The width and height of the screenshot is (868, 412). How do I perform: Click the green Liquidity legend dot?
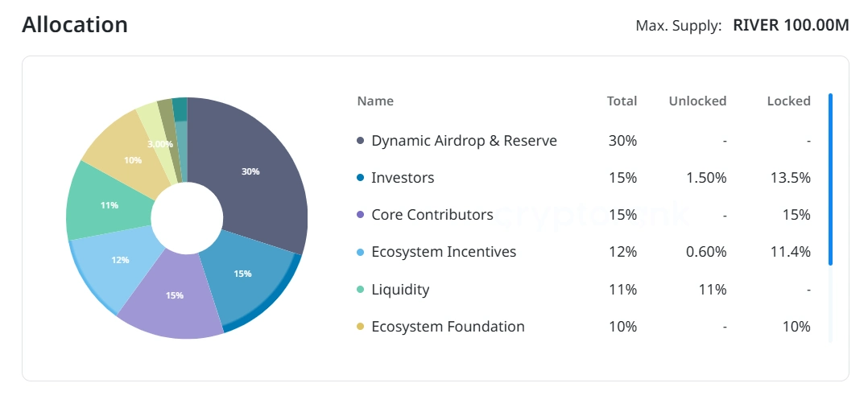coord(361,290)
